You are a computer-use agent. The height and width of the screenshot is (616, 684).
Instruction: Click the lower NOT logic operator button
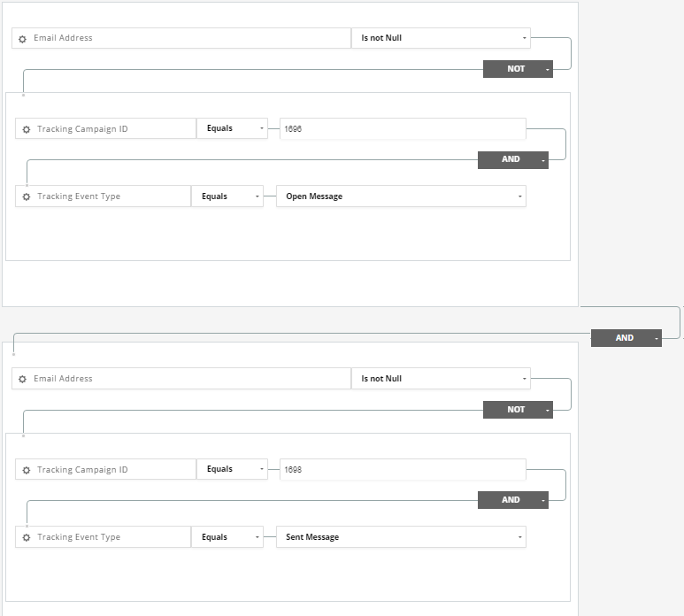518,410
